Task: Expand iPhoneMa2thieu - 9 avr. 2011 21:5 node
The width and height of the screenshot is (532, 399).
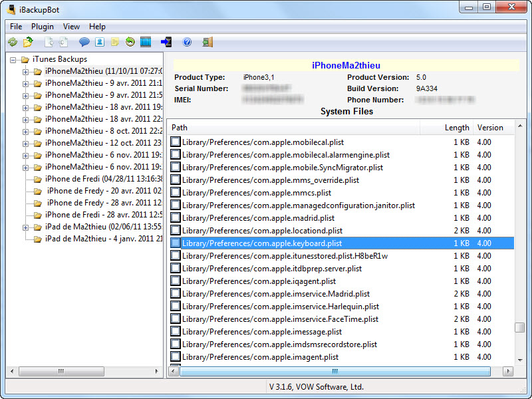Action: pos(25,96)
